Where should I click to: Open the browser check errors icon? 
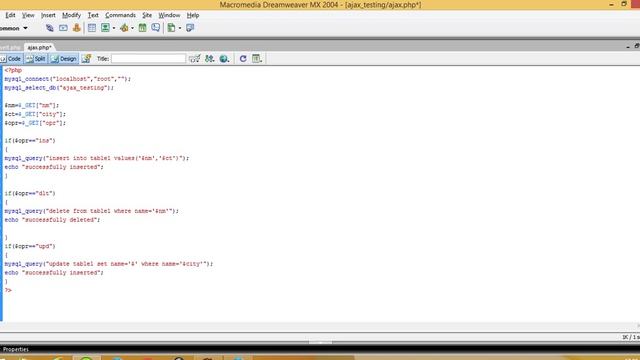pos(195,59)
